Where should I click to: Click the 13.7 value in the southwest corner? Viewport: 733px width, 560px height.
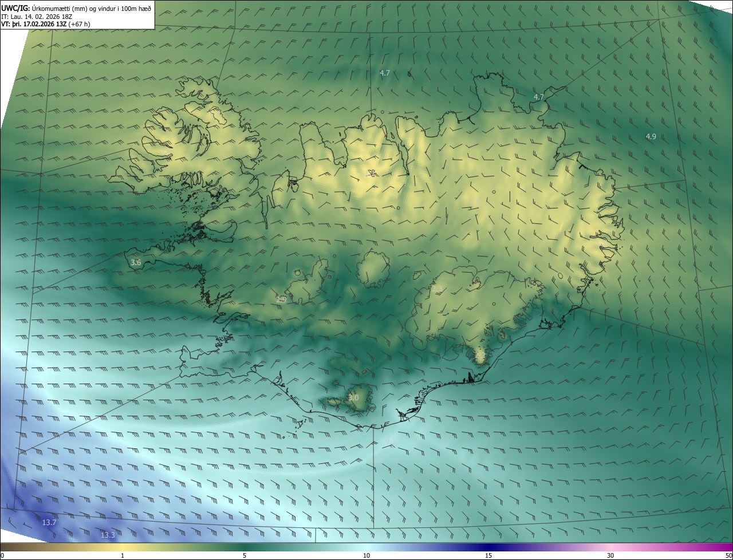coord(49,522)
